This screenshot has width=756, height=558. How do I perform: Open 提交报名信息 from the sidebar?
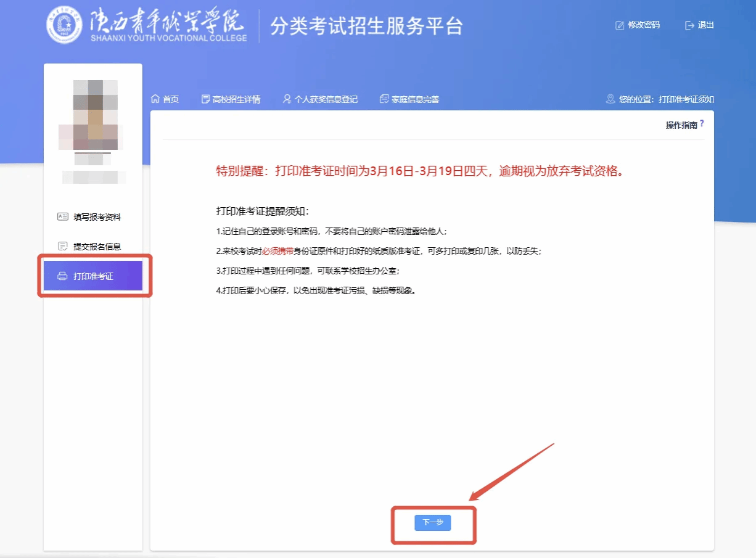tap(97, 247)
